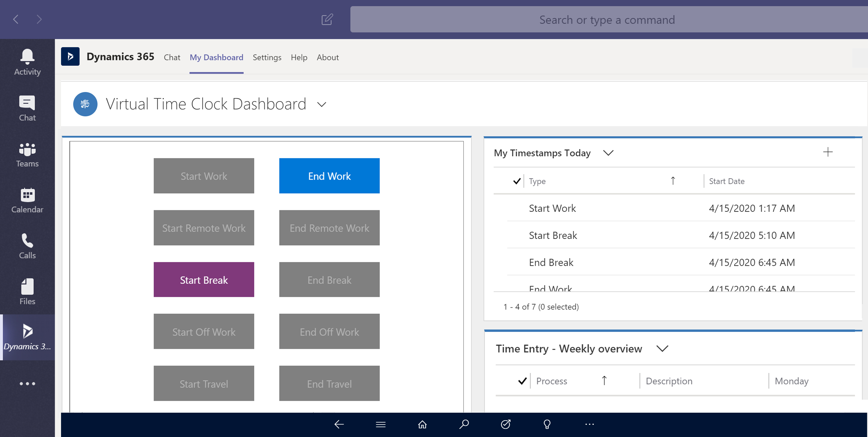Open Files in Teams sidebar
Image resolution: width=868 pixels, height=437 pixels.
click(x=27, y=292)
